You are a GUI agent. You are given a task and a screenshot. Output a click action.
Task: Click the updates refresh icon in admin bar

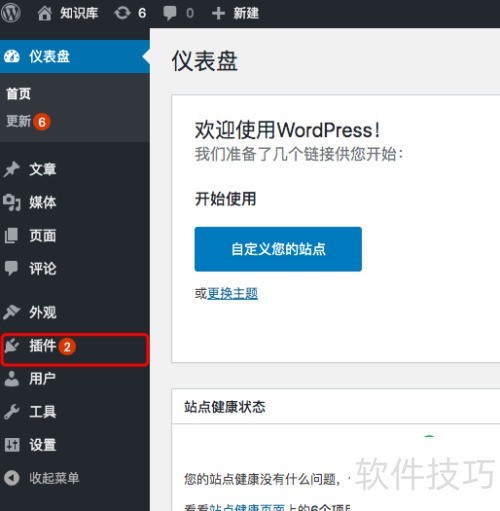[x=122, y=13]
